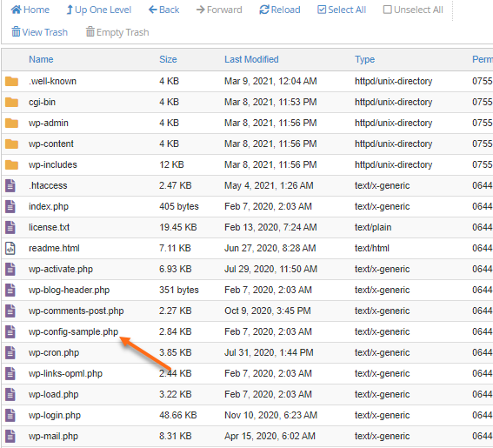Click the .well-known folder icon

point(11,81)
